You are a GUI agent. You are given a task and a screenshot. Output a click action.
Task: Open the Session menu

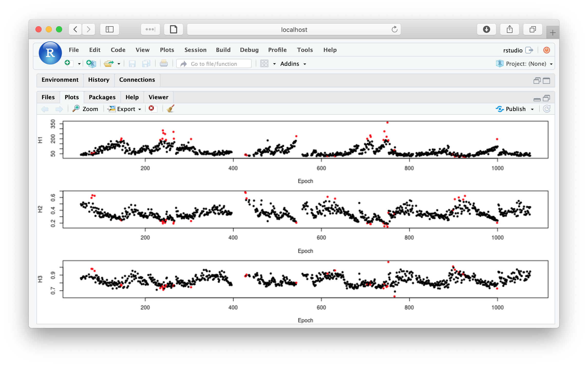click(195, 50)
